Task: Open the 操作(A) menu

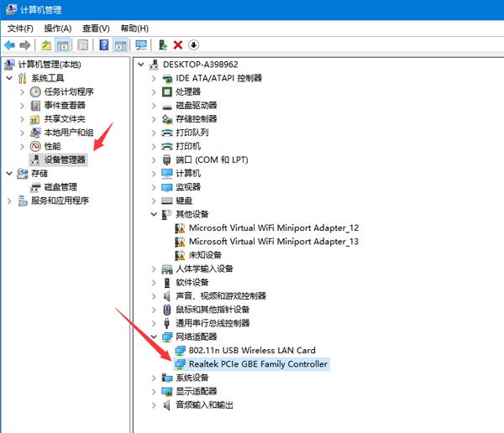Action: point(58,29)
